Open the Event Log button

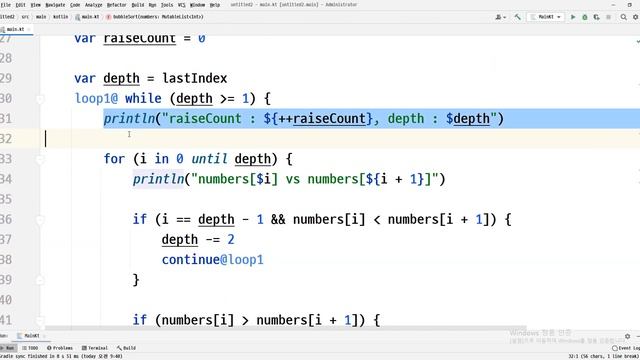(626, 348)
